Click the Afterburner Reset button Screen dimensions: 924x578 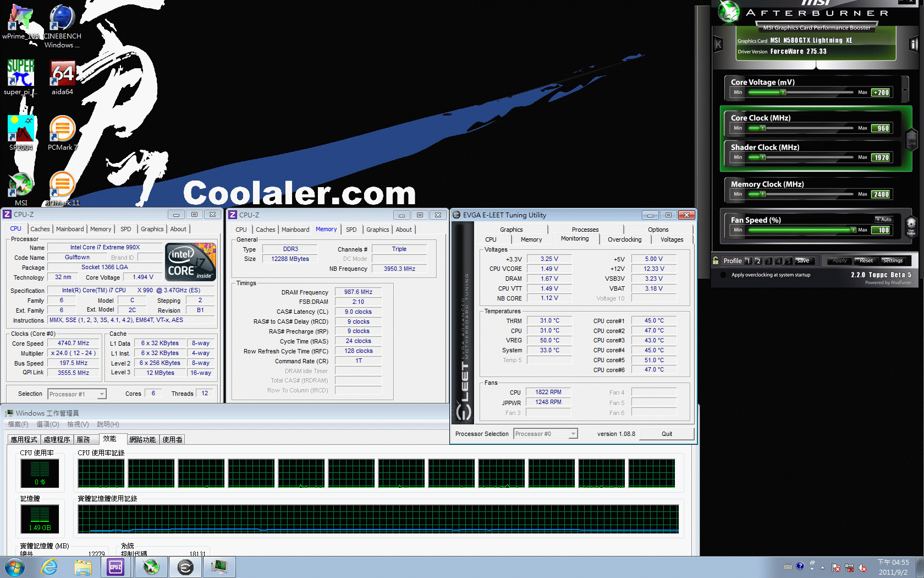pos(866,260)
